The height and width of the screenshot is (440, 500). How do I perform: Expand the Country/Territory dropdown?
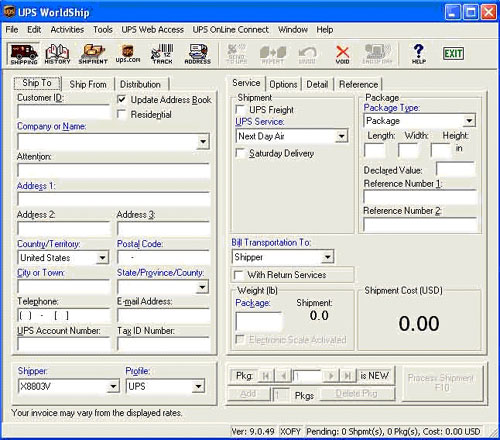coord(102,258)
